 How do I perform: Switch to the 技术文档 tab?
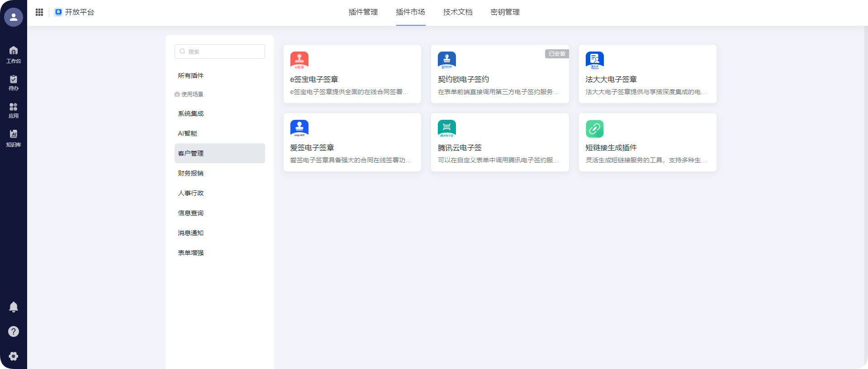(458, 12)
